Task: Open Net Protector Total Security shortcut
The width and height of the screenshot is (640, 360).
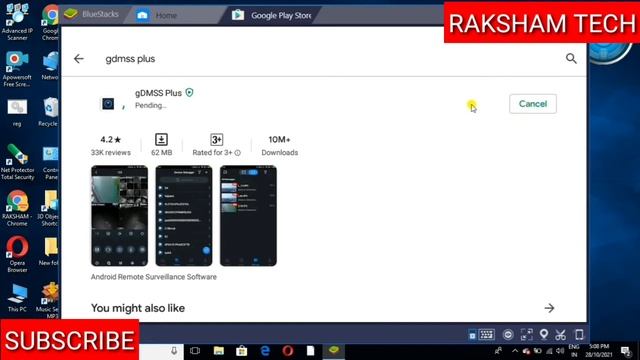Action: point(17,162)
